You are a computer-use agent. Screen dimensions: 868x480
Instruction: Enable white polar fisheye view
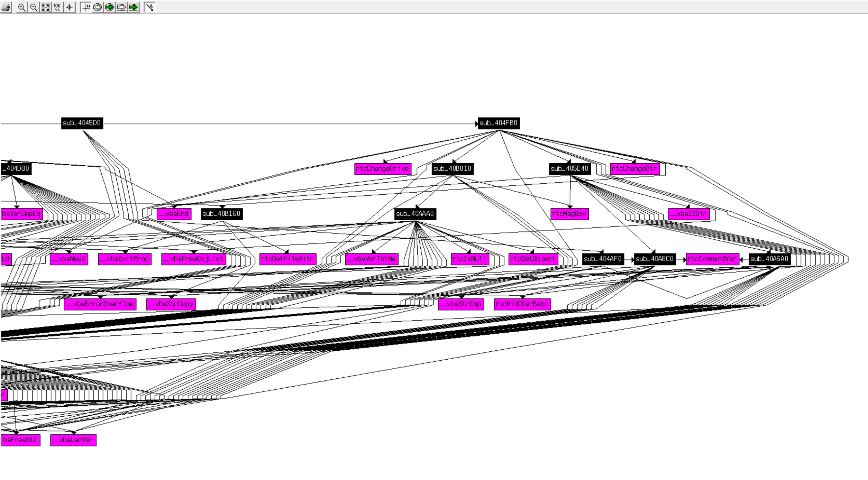pyautogui.click(x=98, y=7)
